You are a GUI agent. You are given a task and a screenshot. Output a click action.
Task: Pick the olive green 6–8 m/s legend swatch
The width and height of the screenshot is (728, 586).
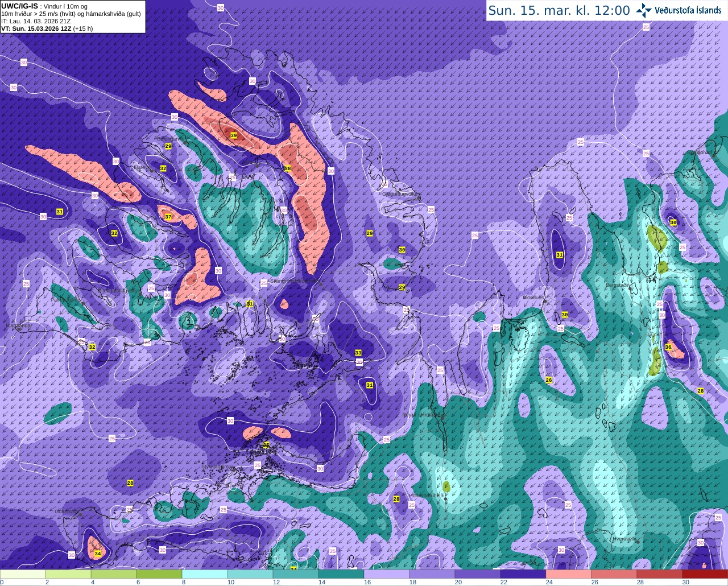(159, 574)
